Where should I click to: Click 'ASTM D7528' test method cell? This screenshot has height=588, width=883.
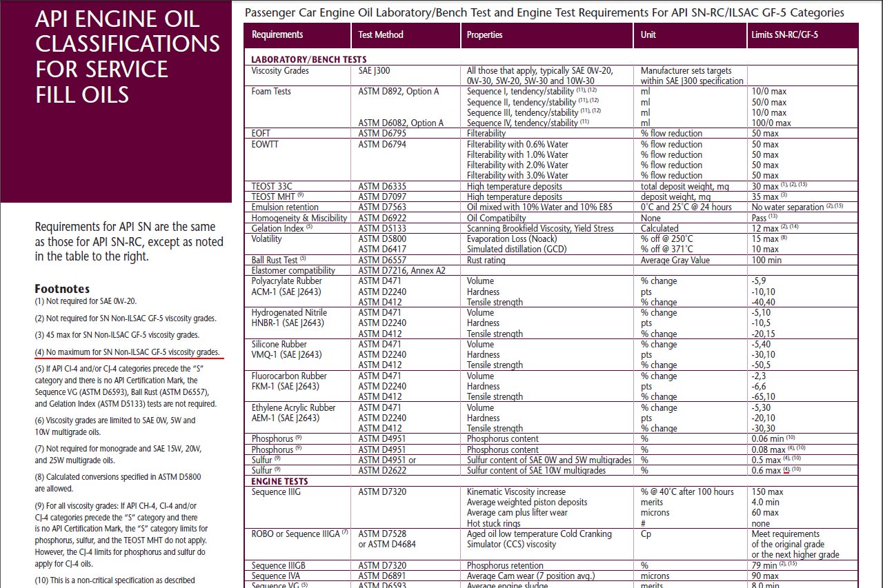click(382, 534)
